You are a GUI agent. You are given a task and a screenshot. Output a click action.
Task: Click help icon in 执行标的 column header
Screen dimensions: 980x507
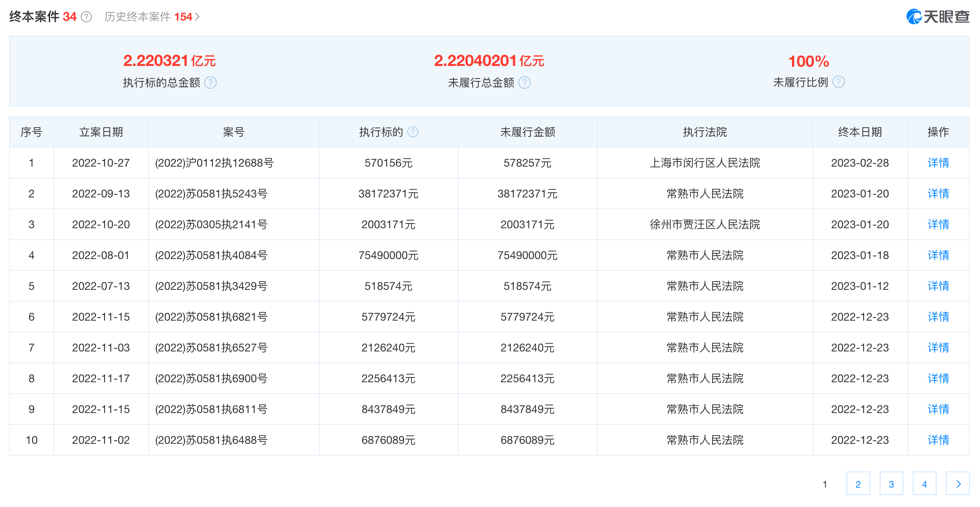pyautogui.click(x=412, y=132)
